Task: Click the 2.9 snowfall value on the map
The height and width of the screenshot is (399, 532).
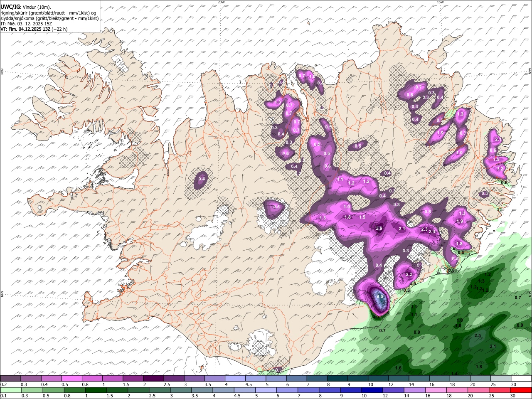Action: [x=379, y=228]
